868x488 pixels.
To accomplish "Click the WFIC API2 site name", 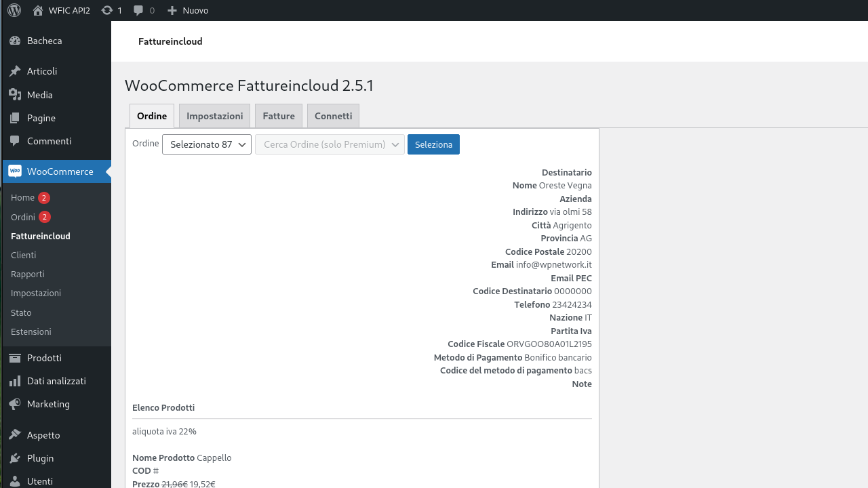I will 69,10.
